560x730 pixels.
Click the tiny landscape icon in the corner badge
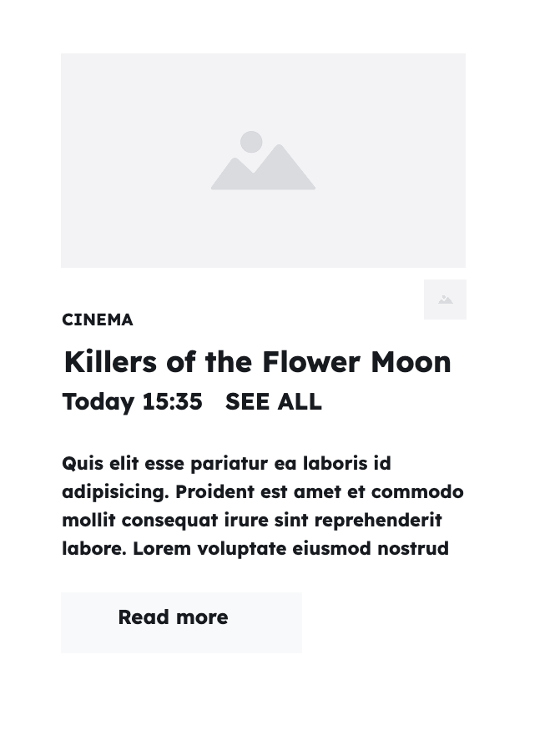click(445, 300)
